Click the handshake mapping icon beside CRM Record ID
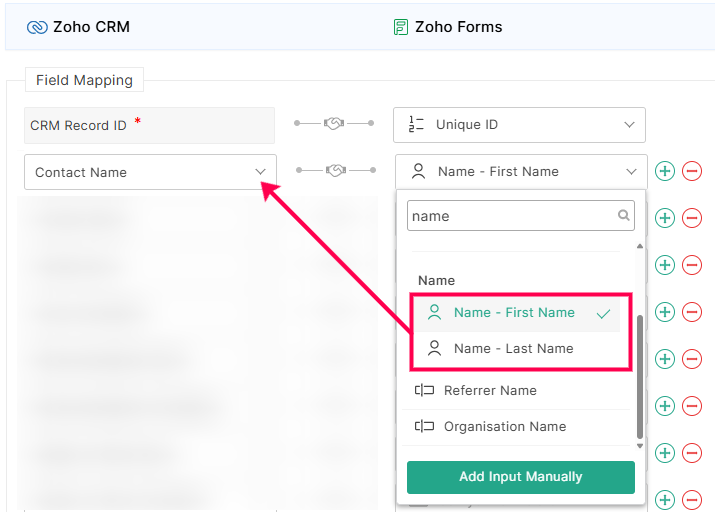Viewport: 715px width, 512px height. [x=334, y=123]
